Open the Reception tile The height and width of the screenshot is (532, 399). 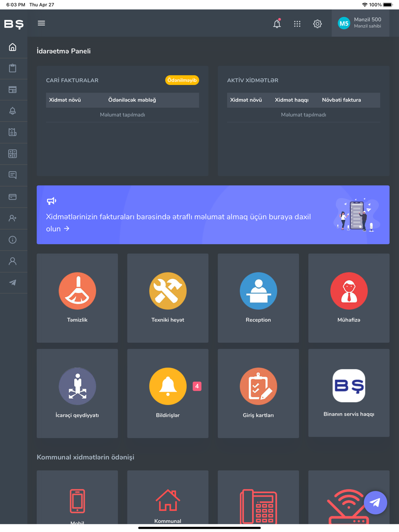click(x=258, y=298)
